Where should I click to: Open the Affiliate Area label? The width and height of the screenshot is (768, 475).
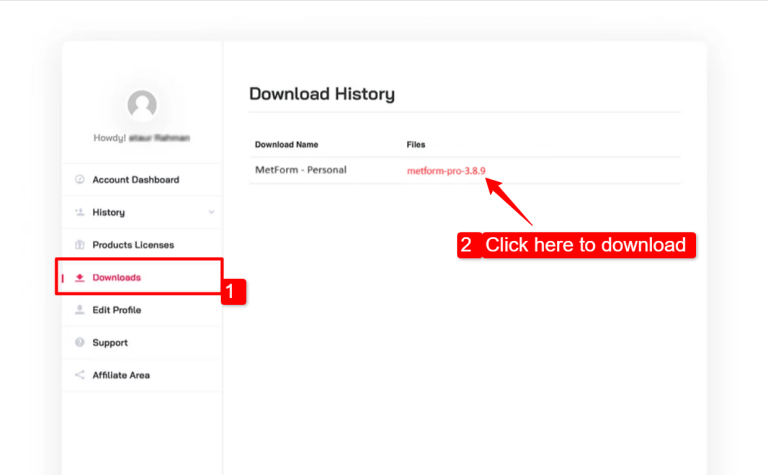pyautogui.click(x=121, y=375)
